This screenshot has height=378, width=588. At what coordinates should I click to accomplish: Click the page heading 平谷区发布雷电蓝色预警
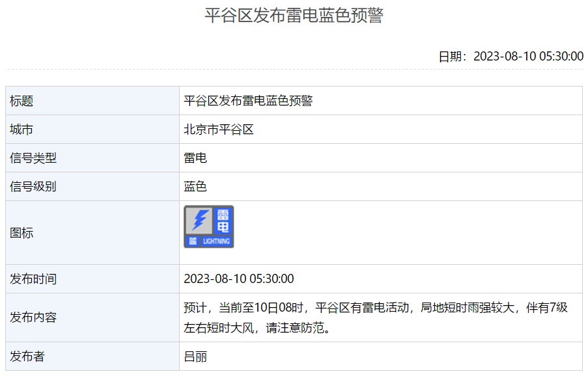pos(294,16)
